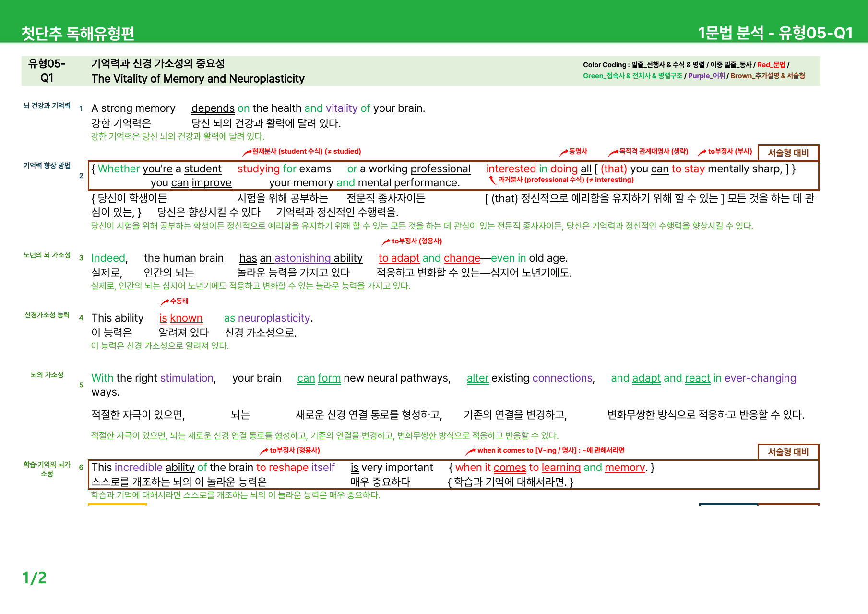This screenshot has width=868, height=614.
Task: Click the green underlined 'form' in sentence 5
Action: [329, 378]
